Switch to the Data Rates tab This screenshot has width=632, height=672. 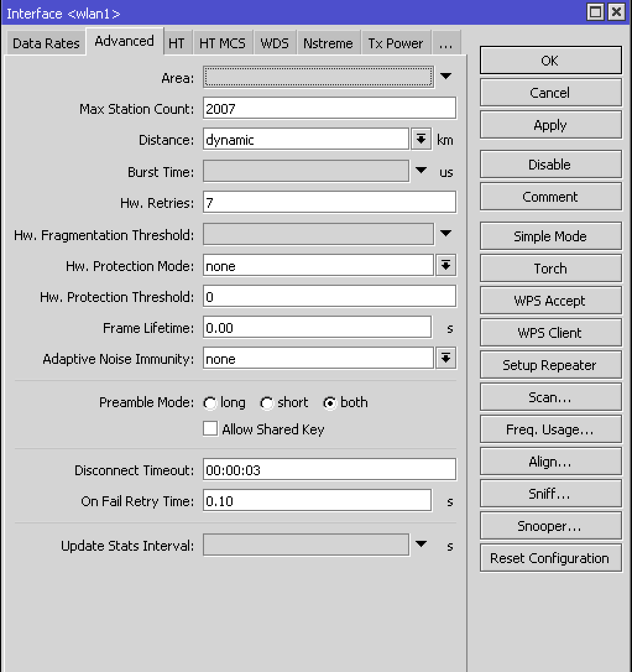click(45, 42)
